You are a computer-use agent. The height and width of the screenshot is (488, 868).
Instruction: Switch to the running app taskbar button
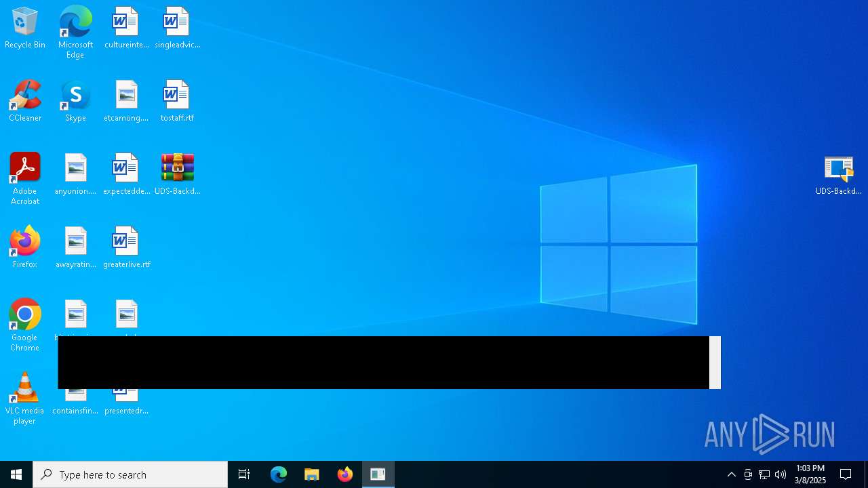(378, 474)
